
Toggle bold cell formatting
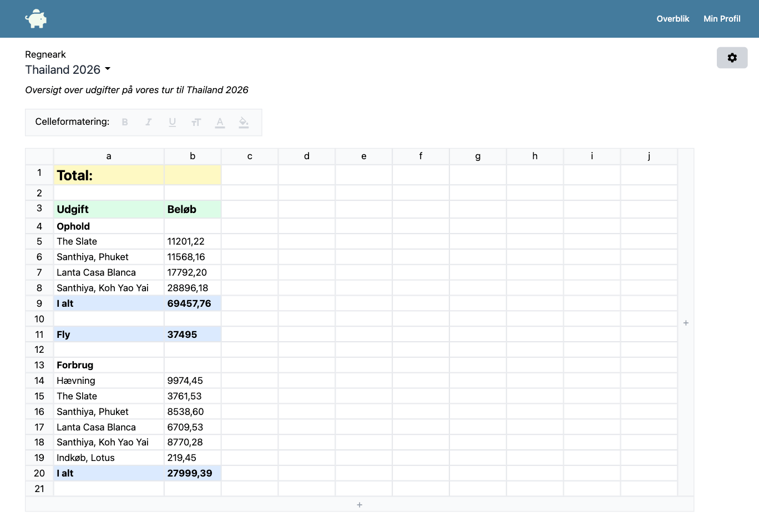[125, 122]
